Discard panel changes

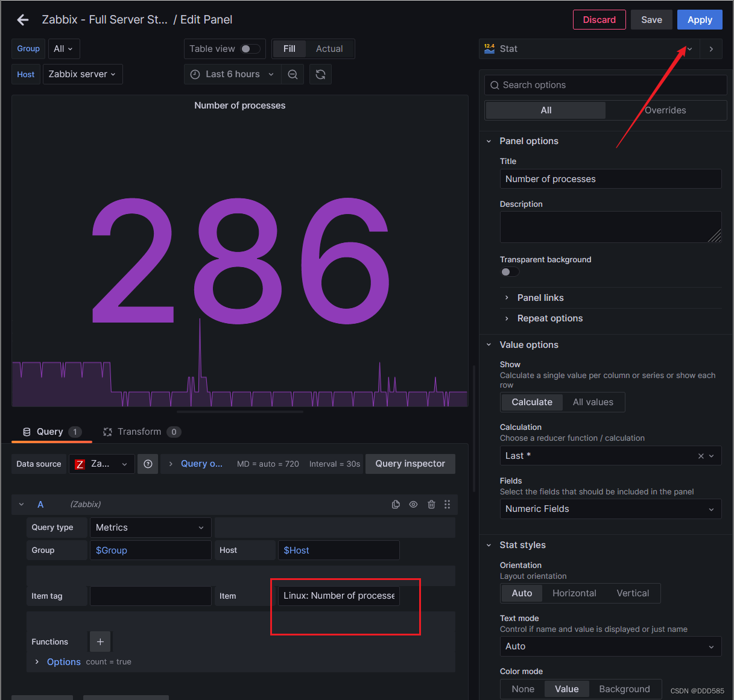tap(599, 20)
